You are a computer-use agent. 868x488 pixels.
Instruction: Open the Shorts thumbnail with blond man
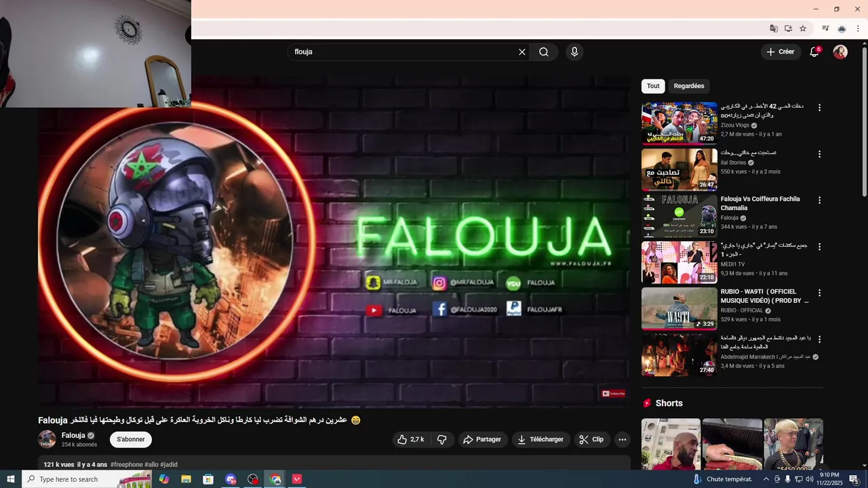793,444
